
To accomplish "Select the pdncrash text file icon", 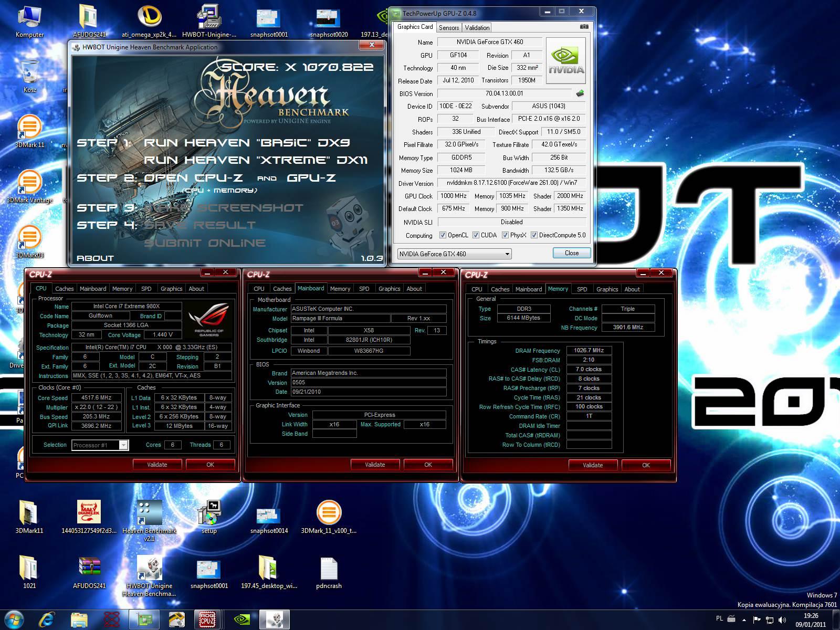I will coord(329,572).
